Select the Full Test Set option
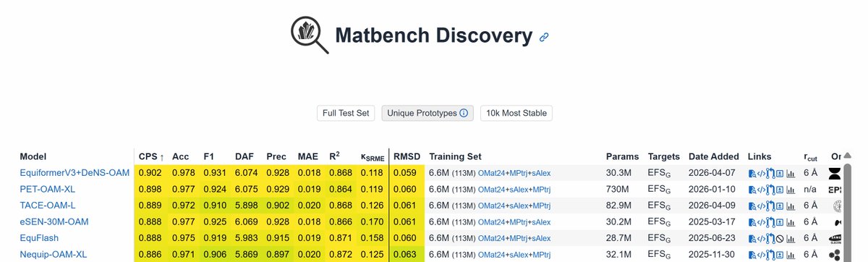Image resolution: width=868 pixels, height=262 pixels. click(346, 114)
